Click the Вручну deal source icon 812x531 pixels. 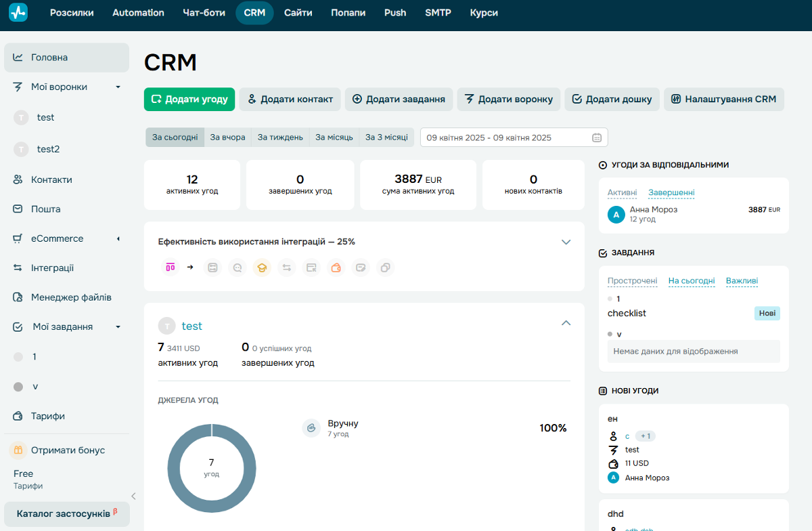coord(311,428)
